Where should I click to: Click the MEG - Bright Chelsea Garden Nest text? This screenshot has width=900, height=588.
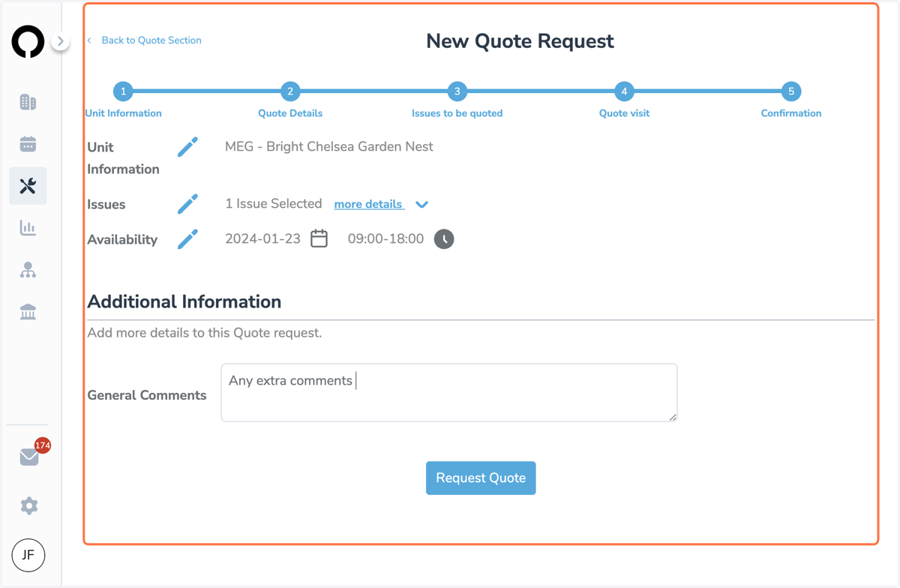click(x=329, y=147)
